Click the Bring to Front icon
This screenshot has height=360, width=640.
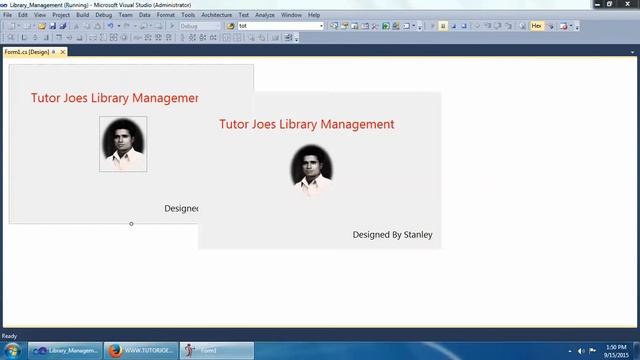251,38
